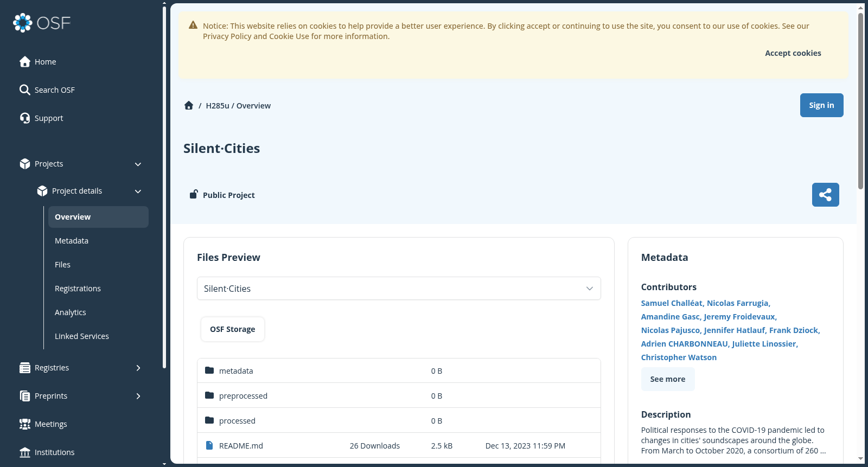
Task: Expand the Registries section chevron
Action: 138,368
